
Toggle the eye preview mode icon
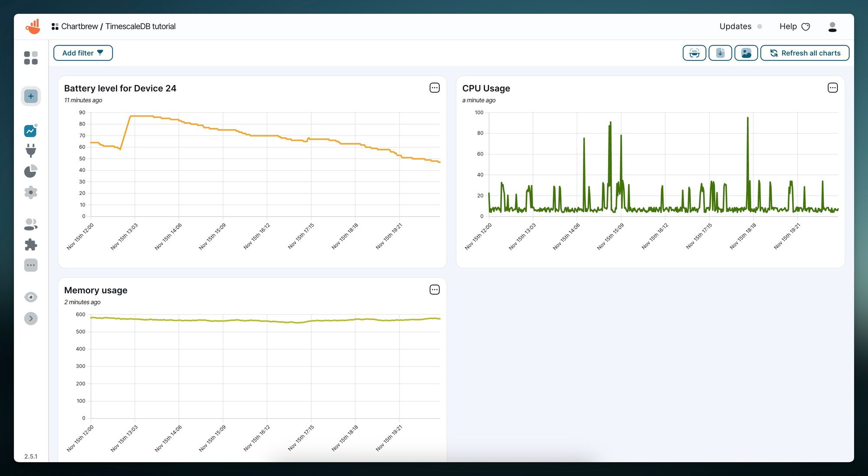[x=31, y=297]
